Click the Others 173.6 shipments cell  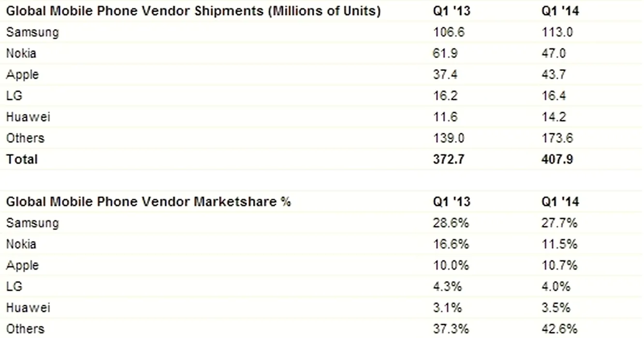click(557, 139)
